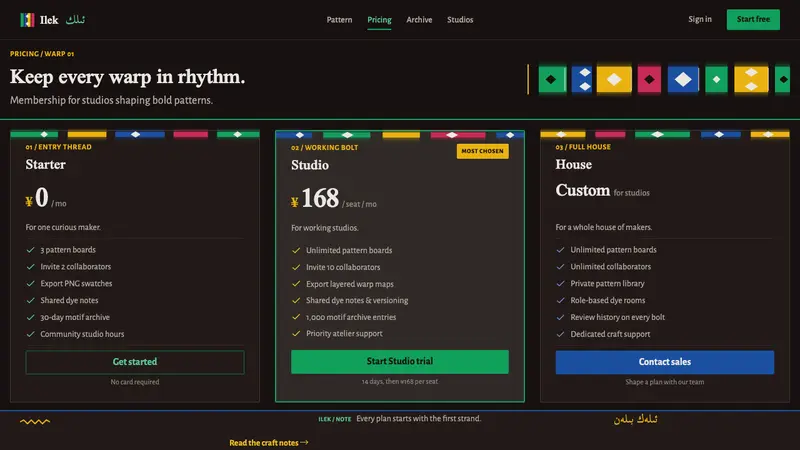
Task: Click the Custom price text
Action: [583, 190]
